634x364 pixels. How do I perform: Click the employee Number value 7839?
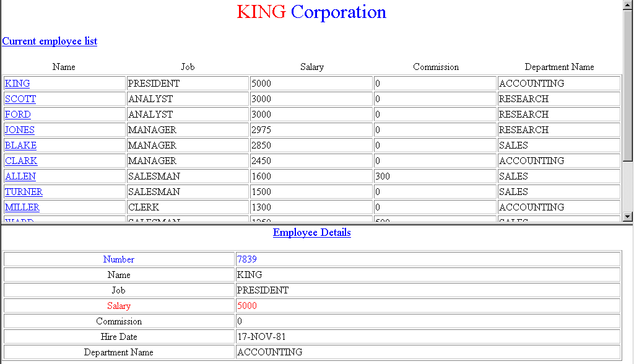point(246,259)
